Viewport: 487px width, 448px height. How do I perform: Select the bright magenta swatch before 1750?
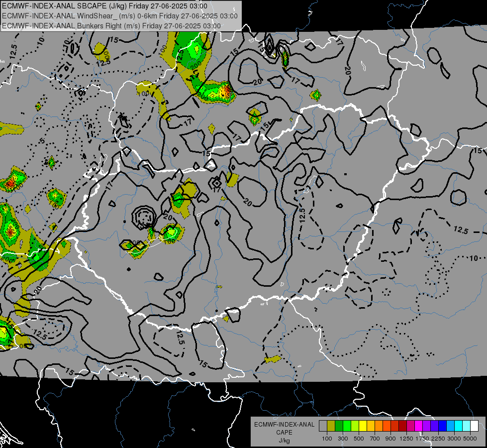coord(418,426)
